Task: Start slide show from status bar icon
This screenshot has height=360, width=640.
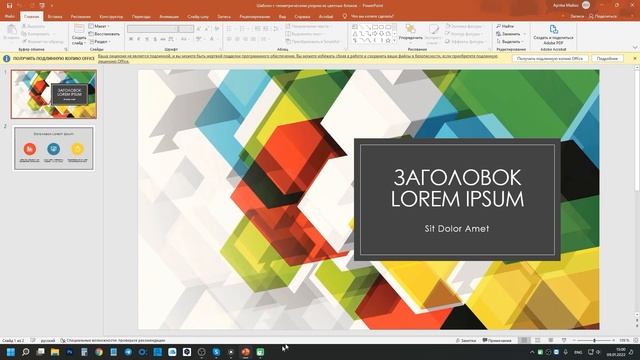Action: 564,340
